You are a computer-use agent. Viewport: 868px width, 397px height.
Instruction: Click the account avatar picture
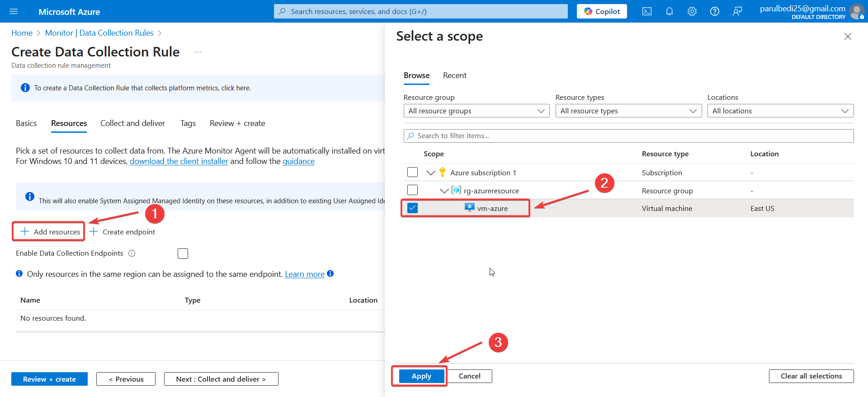(x=857, y=11)
